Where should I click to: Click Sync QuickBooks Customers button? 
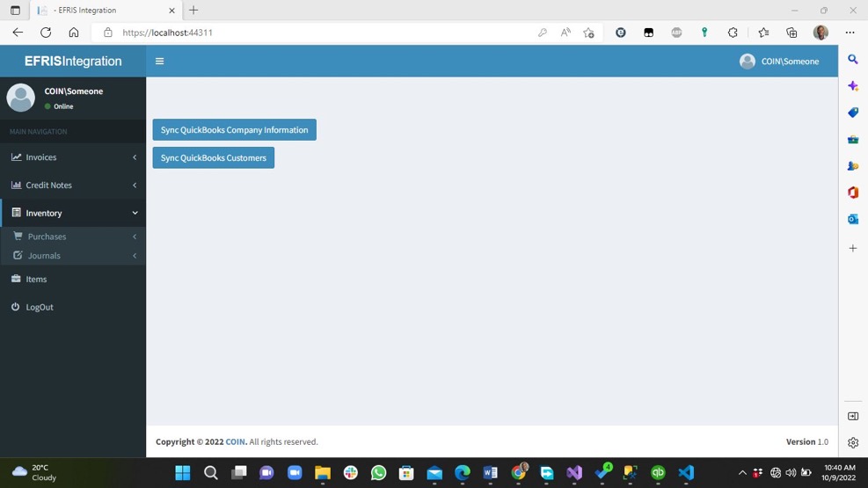(x=213, y=157)
